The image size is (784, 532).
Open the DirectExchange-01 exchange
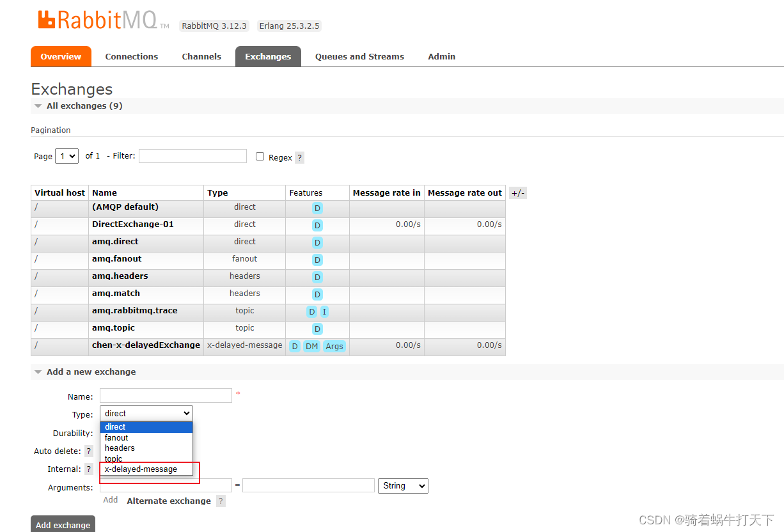pos(133,224)
